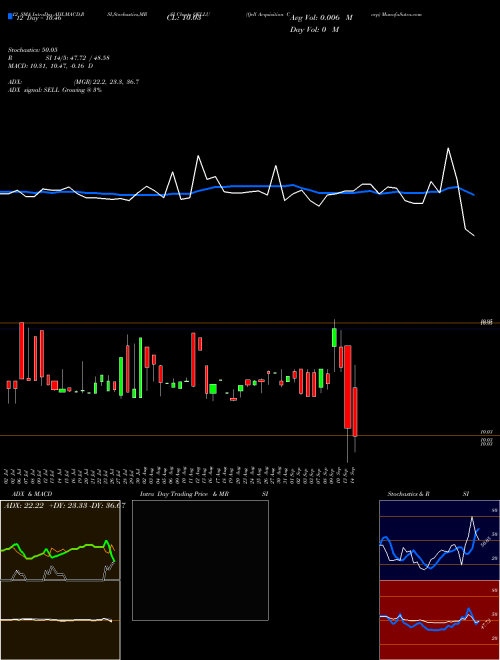
Task: Open the red RSI chart panel
Action: point(439,620)
